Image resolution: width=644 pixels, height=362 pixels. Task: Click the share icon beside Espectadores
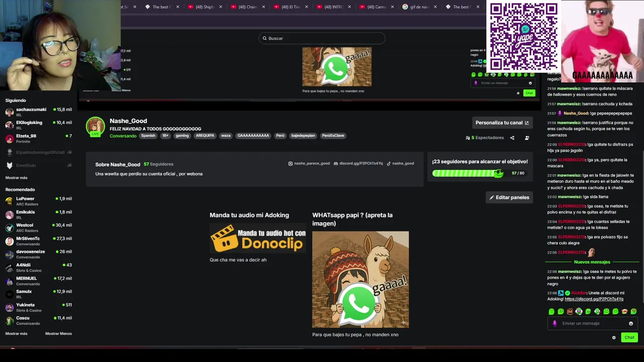tap(512, 138)
